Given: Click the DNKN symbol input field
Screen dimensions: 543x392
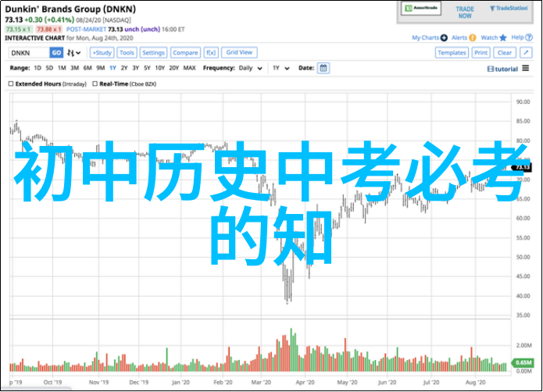Looking at the screenshot, I should [29, 53].
